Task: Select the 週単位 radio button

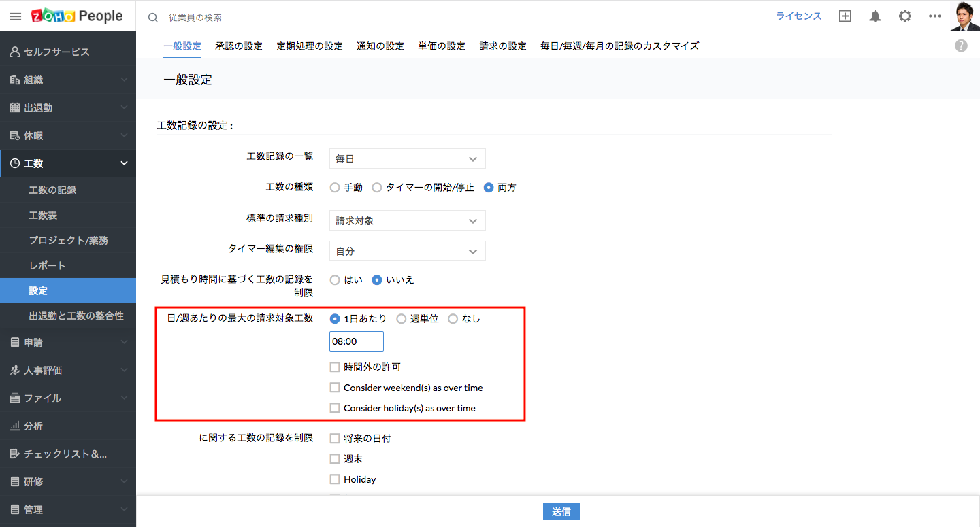Action: [x=402, y=319]
